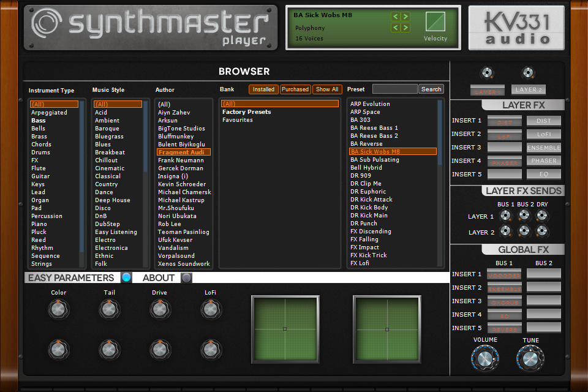Click the Layer 1 Bus 2 send knob
Image resolution: width=588 pixels, height=392 pixels.
[x=524, y=216]
